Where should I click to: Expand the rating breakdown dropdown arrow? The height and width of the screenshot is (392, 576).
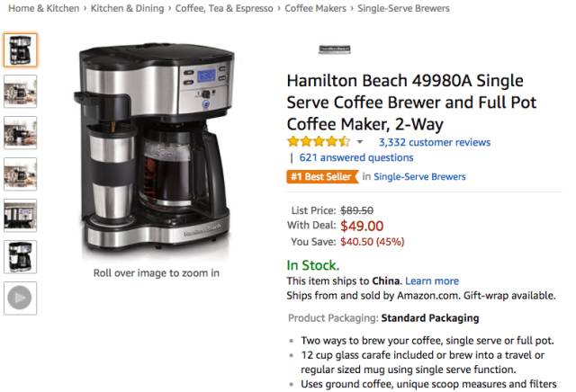pyautogui.click(x=360, y=142)
